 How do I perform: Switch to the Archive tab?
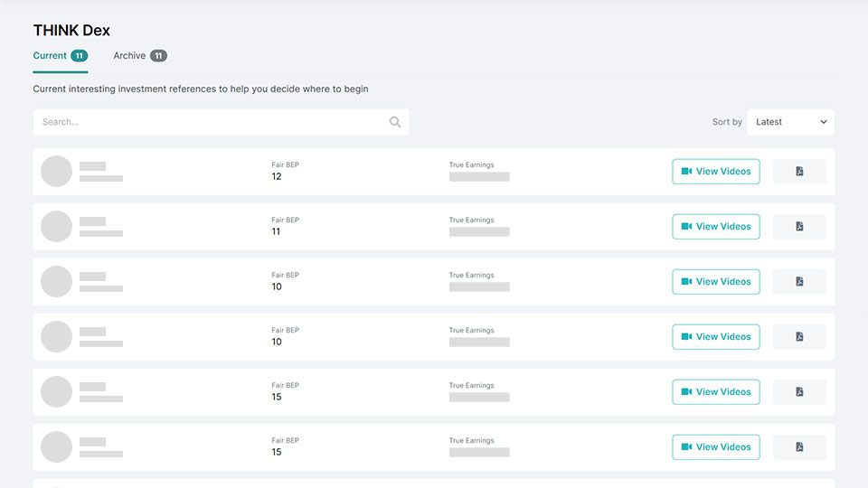tap(139, 56)
